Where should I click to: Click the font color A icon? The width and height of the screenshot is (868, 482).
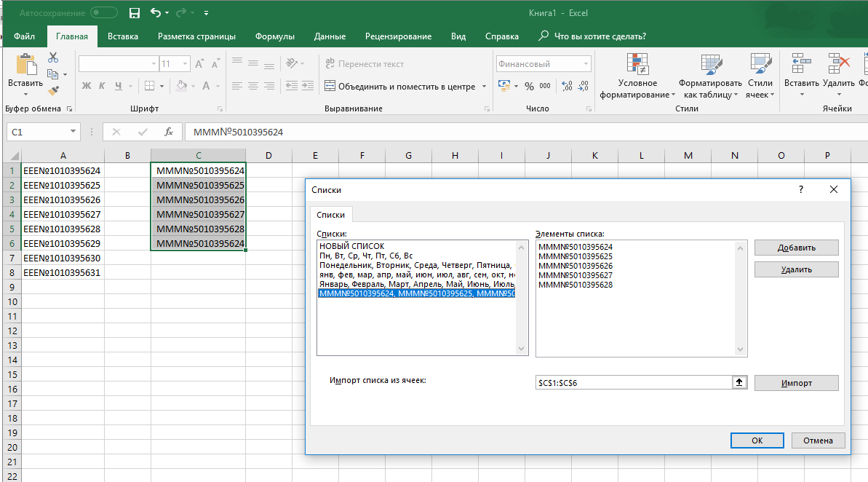click(x=206, y=86)
